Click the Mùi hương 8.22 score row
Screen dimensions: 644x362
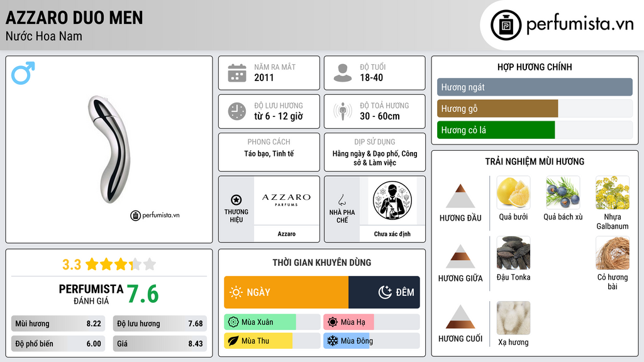tap(58, 324)
